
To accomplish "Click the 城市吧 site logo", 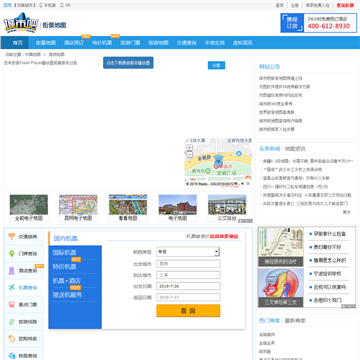I will pyautogui.click(x=21, y=23).
